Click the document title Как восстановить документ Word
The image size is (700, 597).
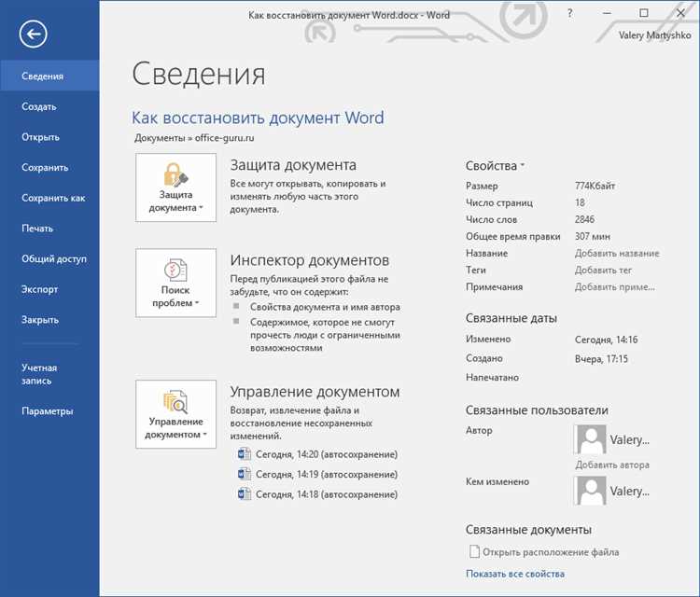258,118
